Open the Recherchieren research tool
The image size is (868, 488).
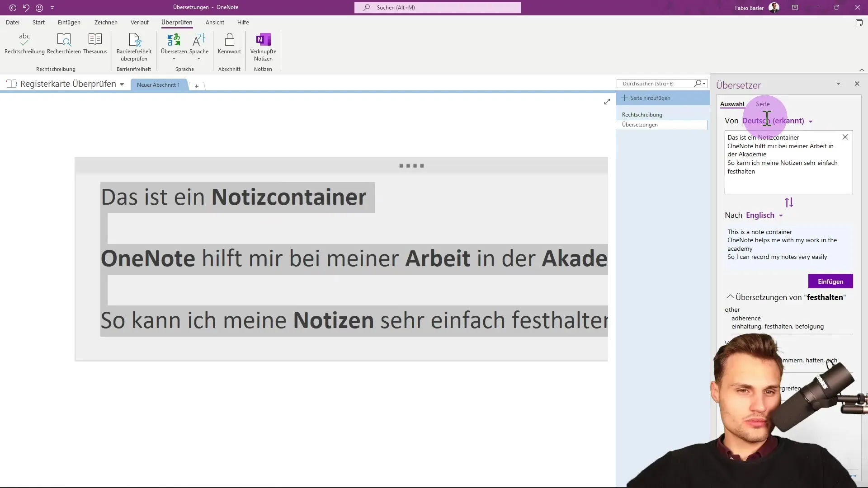click(x=64, y=43)
